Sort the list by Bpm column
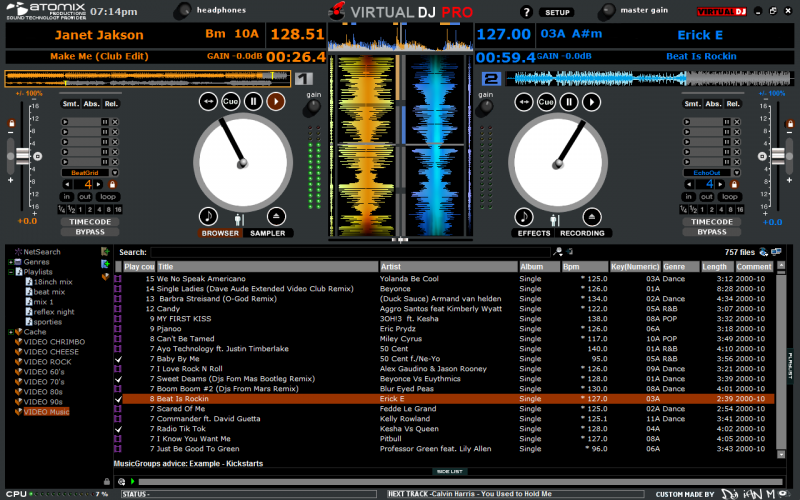Viewport: 800px width, 500px height. 585,267
